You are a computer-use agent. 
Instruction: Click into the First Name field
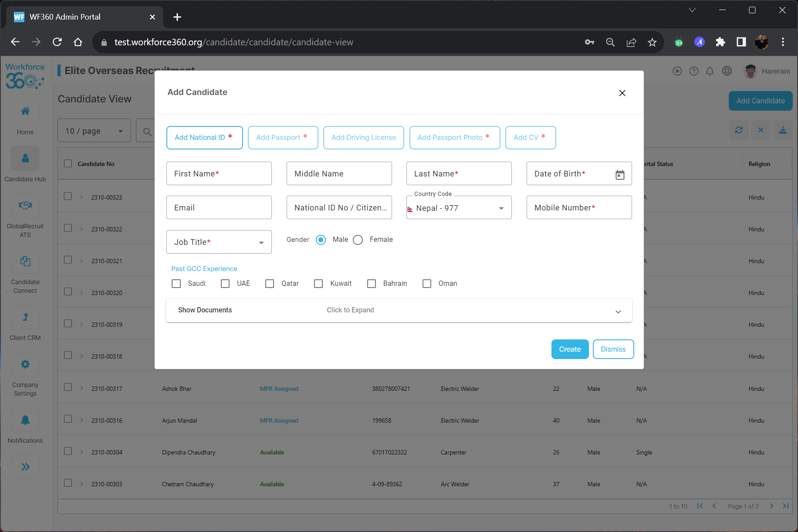219,174
